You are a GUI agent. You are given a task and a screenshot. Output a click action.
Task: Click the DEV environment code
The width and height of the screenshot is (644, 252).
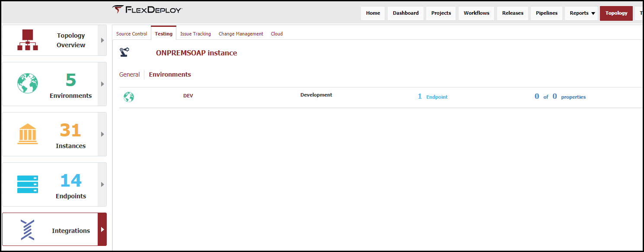point(188,96)
